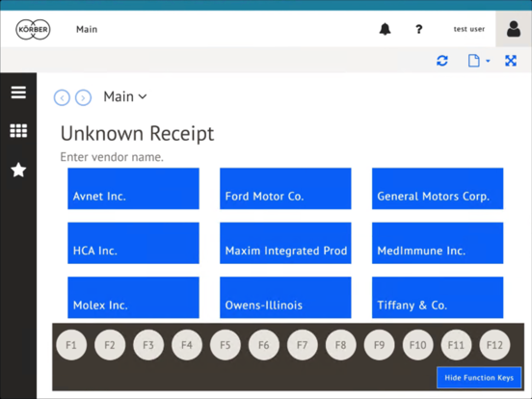Open the notifications bell
This screenshot has height=399, width=532.
click(x=385, y=29)
